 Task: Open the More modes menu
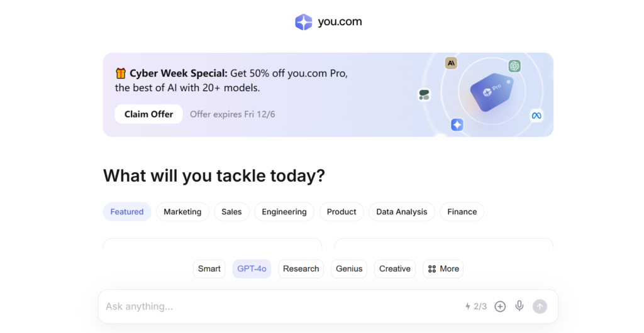click(x=443, y=269)
